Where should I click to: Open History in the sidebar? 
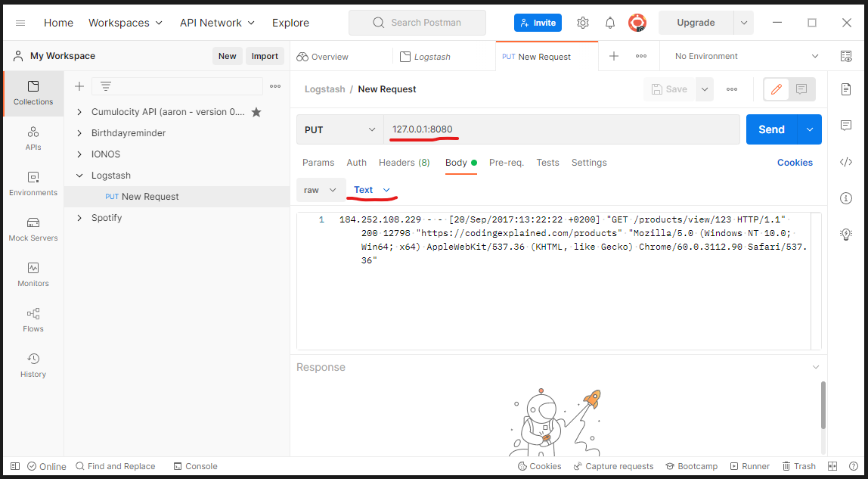click(33, 365)
